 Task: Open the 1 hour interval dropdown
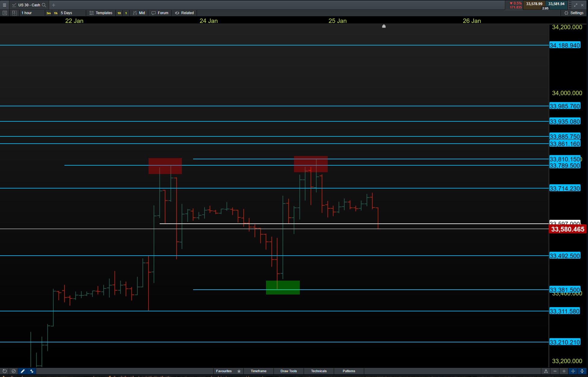(x=32, y=13)
